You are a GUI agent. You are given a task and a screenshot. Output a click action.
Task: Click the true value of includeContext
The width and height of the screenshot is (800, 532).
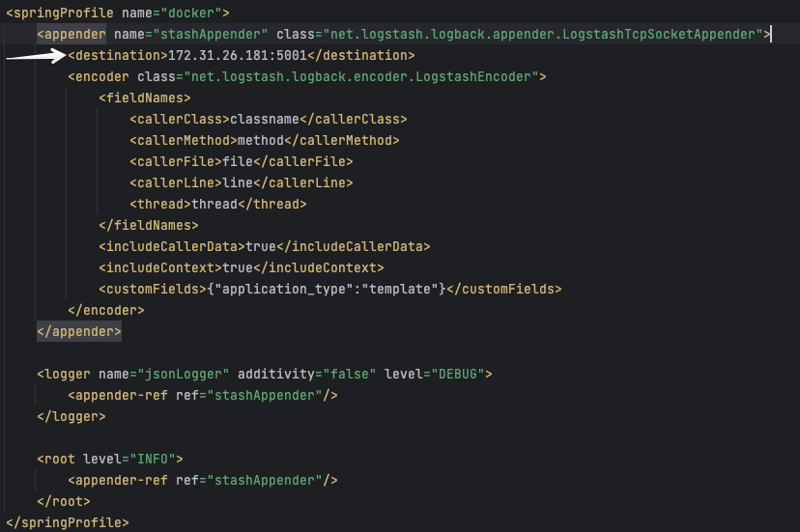coord(238,267)
